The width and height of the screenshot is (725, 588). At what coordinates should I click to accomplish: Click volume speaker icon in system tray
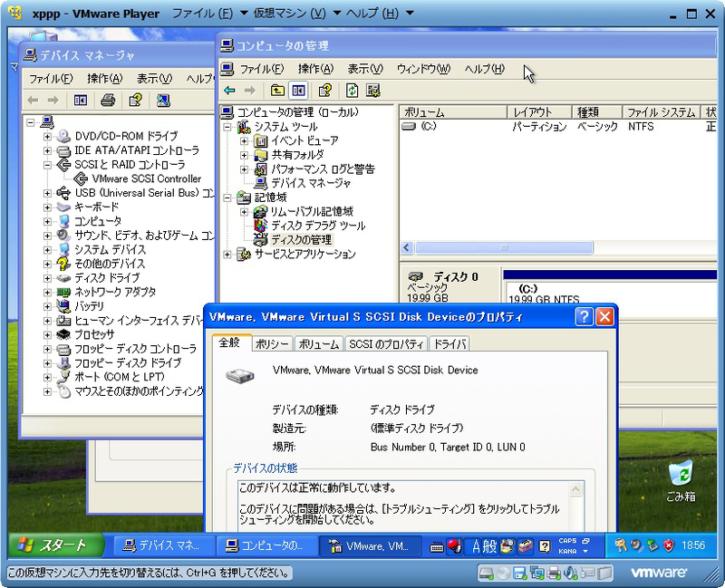[637, 546]
